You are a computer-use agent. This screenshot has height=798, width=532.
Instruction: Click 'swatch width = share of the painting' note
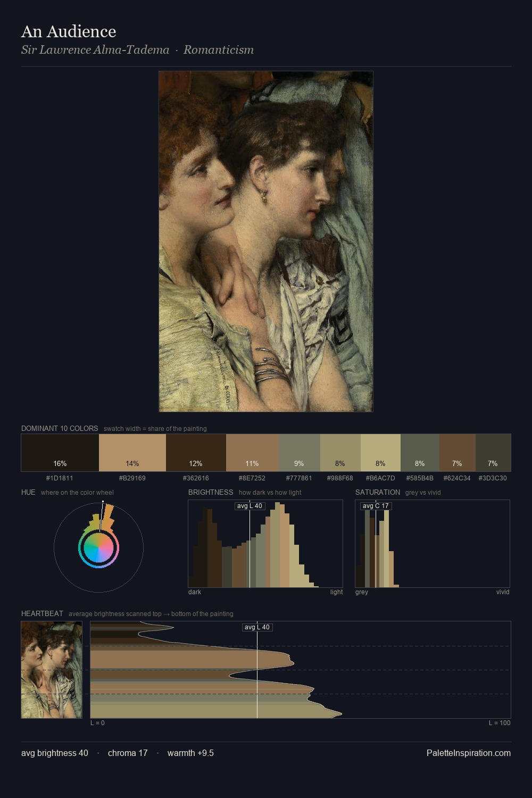[155, 429]
